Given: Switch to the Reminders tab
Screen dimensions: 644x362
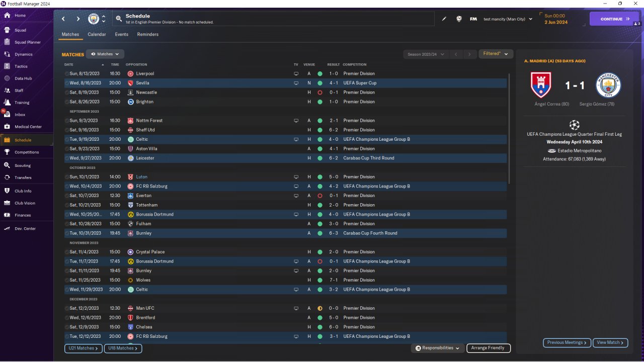Looking at the screenshot, I should [147, 35].
